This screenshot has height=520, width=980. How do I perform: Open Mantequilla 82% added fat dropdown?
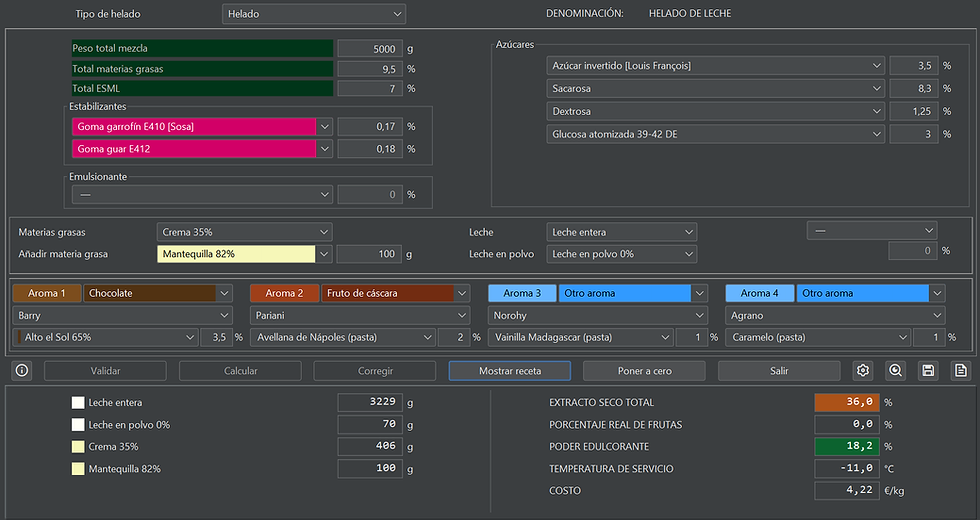click(244, 254)
